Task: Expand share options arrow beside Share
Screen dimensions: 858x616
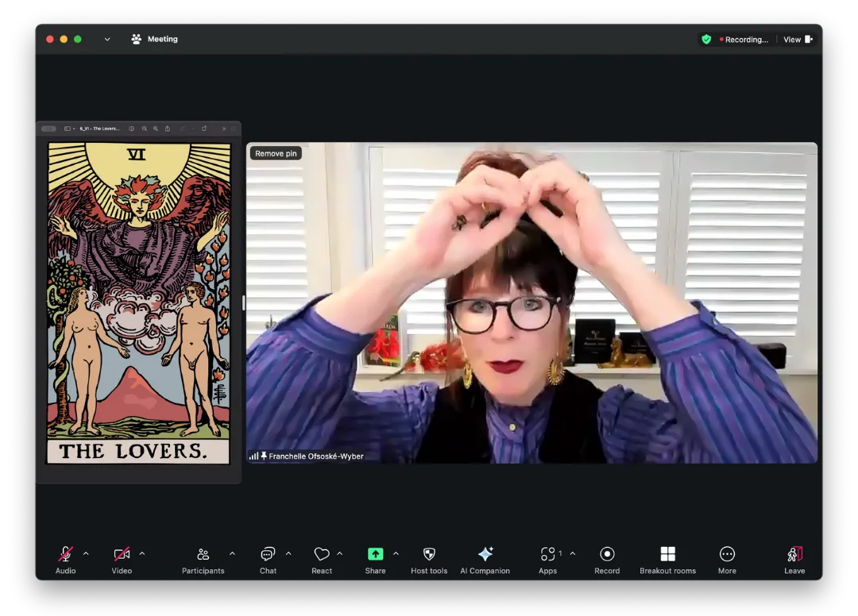Action: pos(396,553)
